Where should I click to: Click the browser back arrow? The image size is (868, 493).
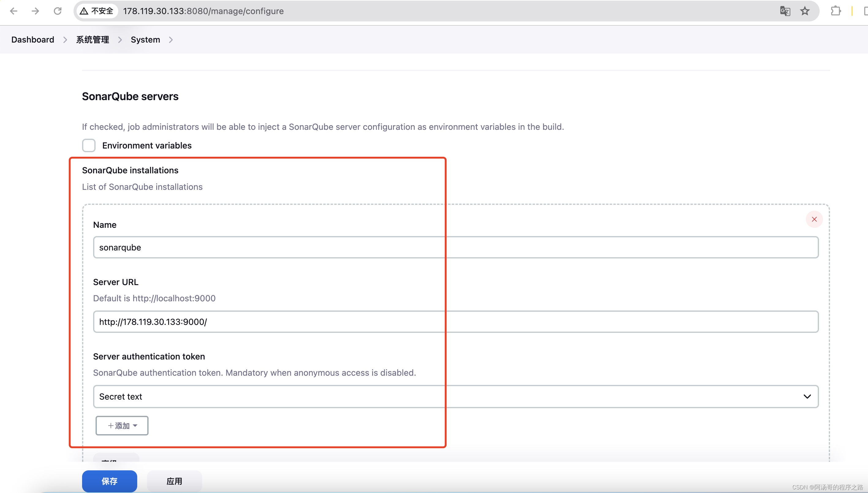14,11
